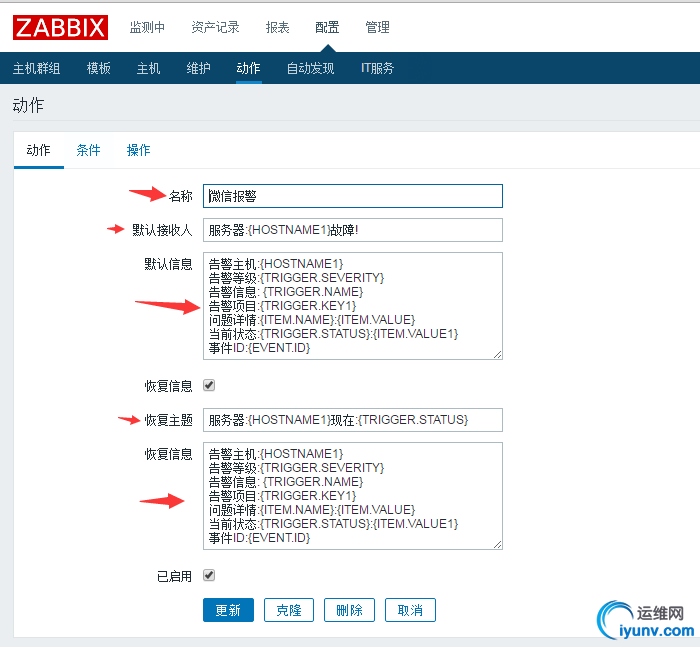Switch to the 动作 form tab
This screenshot has width=700, height=647.
pyautogui.click(x=38, y=150)
